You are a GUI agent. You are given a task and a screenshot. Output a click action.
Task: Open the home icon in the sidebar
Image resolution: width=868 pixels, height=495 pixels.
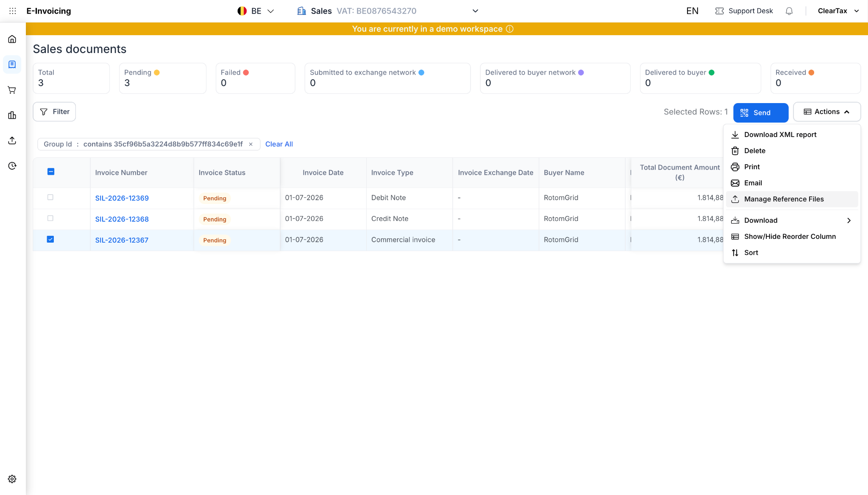click(x=12, y=39)
